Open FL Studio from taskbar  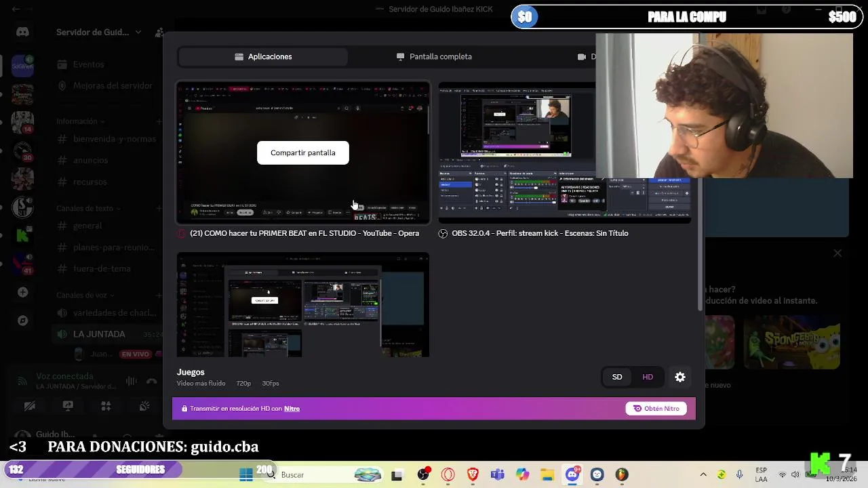tap(622, 474)
